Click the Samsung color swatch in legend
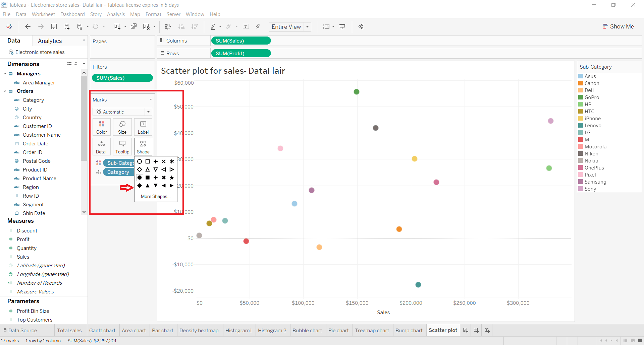This screenshot has width=644, height=345. (x=581, y=182)
